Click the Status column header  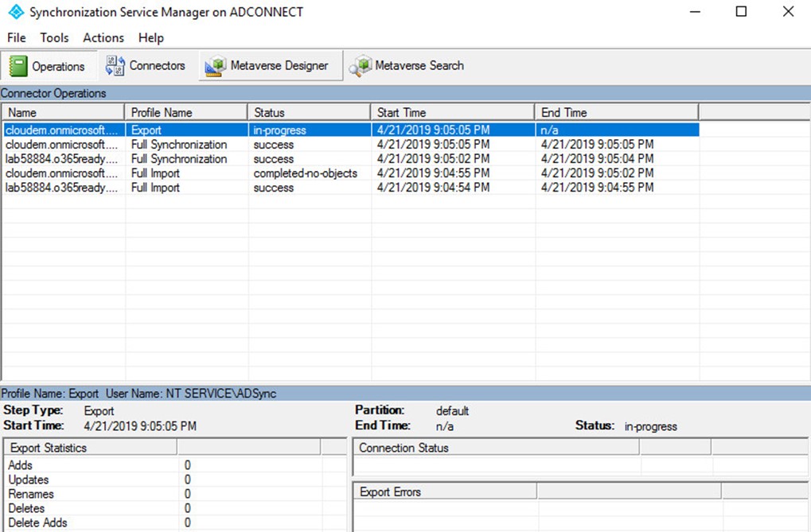coord(309,112)
